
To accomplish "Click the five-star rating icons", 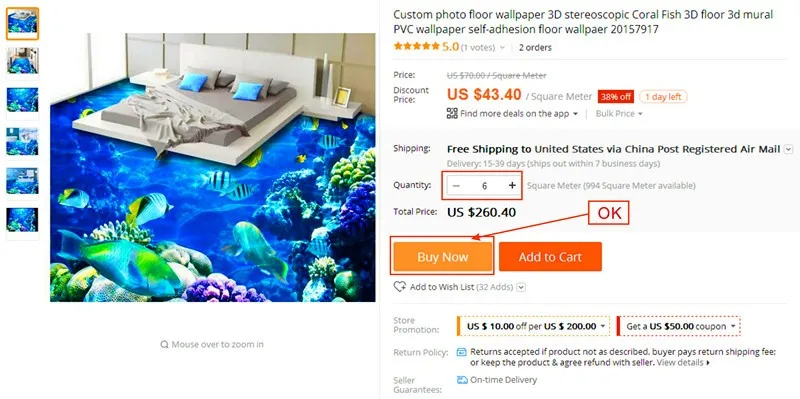I will point(416,47).
